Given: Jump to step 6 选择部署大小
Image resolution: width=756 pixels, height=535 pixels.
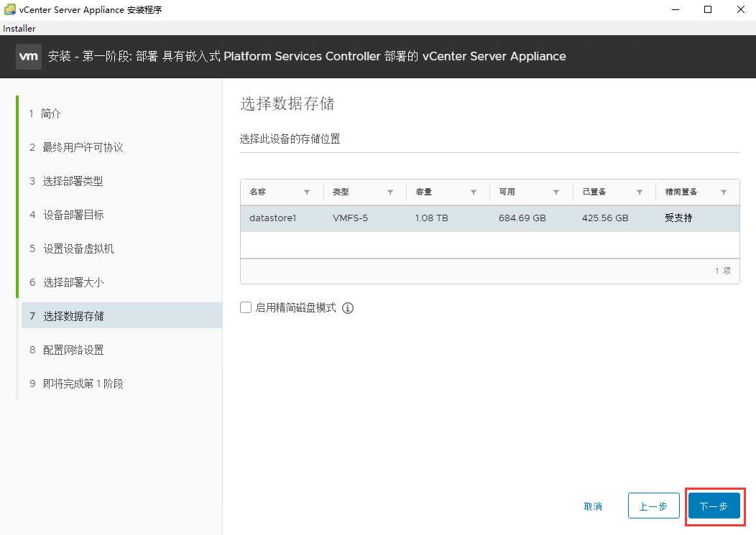Looking at the screenshot, I should click(73, 282).
